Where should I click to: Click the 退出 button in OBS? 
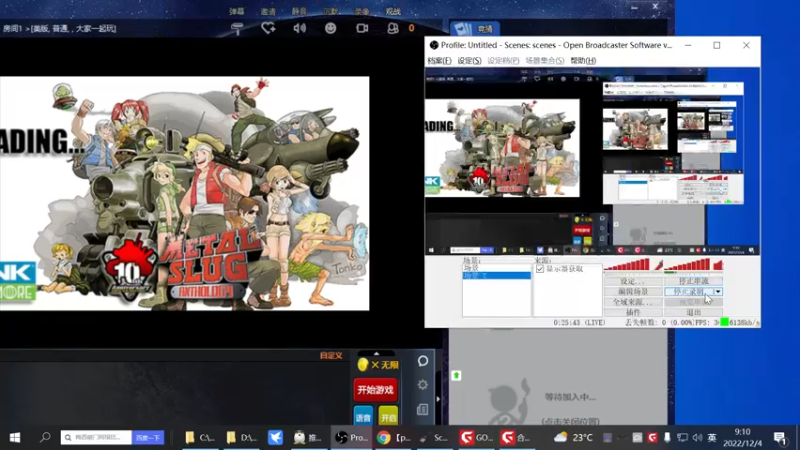[x=693, y=312]
